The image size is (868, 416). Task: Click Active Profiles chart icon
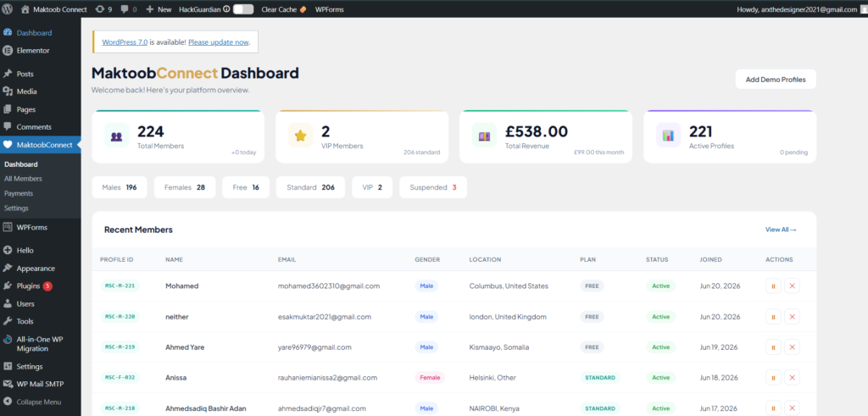click(x=668, y=136)
